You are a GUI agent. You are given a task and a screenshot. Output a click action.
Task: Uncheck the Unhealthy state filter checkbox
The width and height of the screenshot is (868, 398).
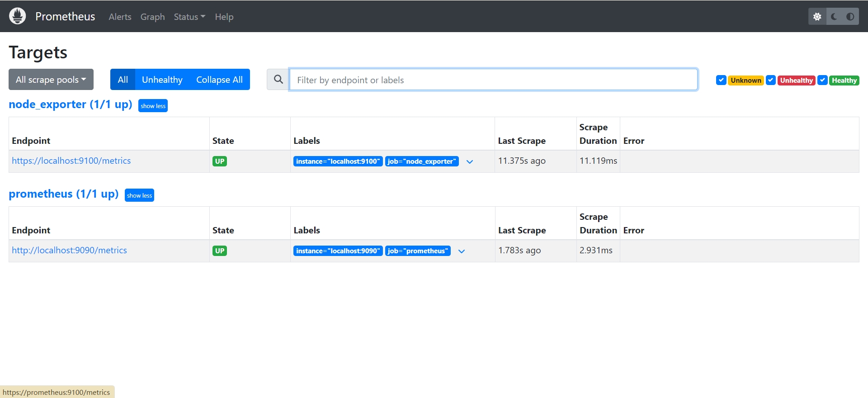(771, 80)
